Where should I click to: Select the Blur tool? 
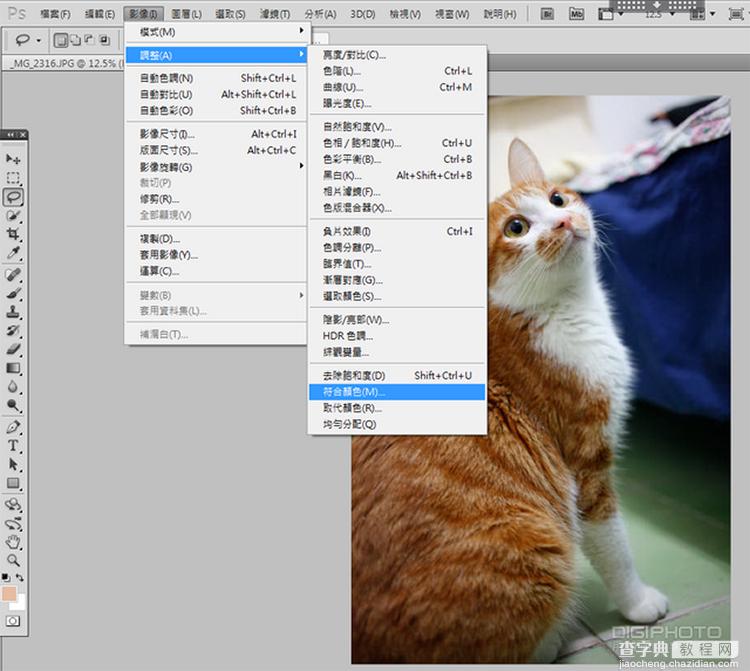[x=13, y=386]
